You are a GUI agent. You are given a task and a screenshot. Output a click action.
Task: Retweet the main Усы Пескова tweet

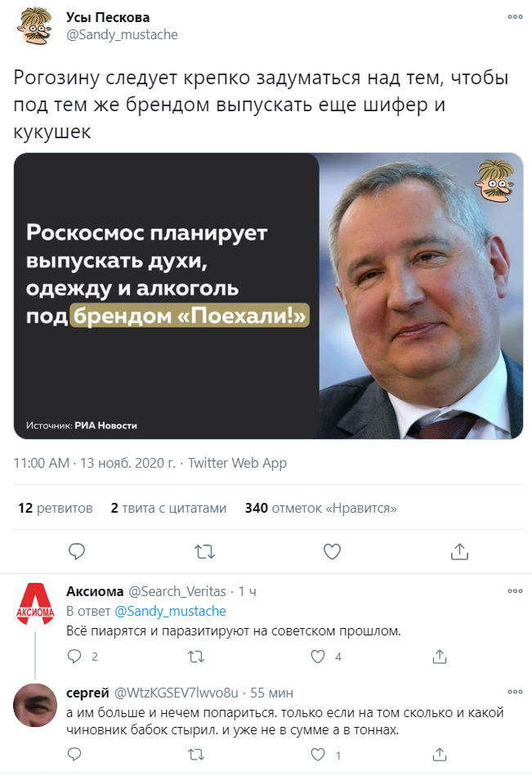pos(204,551)
